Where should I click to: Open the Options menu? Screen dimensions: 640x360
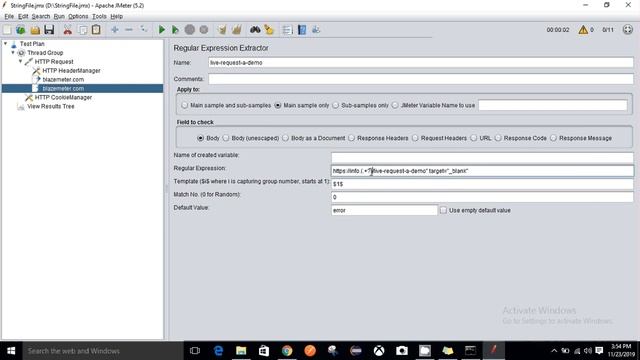coord(78,16)
